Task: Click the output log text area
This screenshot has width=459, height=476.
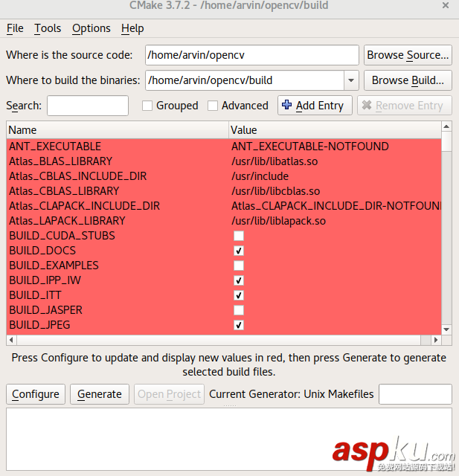Action: point(229,439)
